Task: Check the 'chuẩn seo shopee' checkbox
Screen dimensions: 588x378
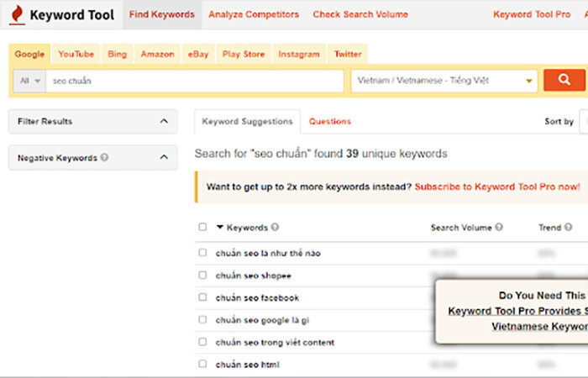Action: point(202,275)
